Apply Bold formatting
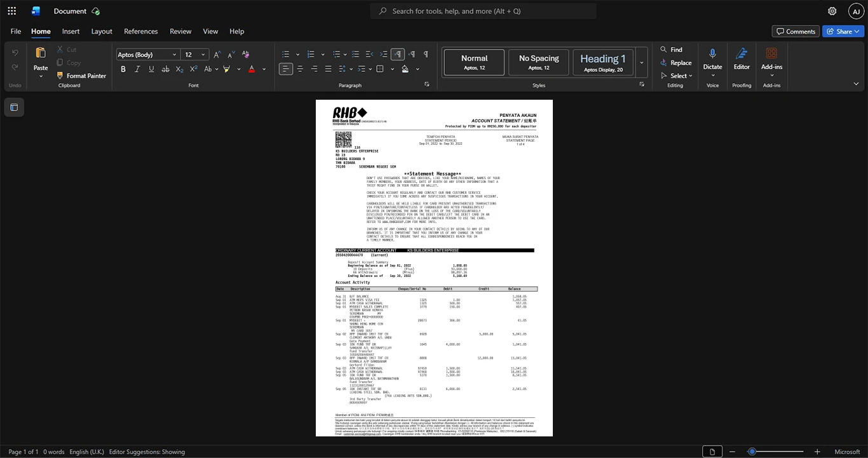Screen dimensions: 868x458 (x=123, y=69)
